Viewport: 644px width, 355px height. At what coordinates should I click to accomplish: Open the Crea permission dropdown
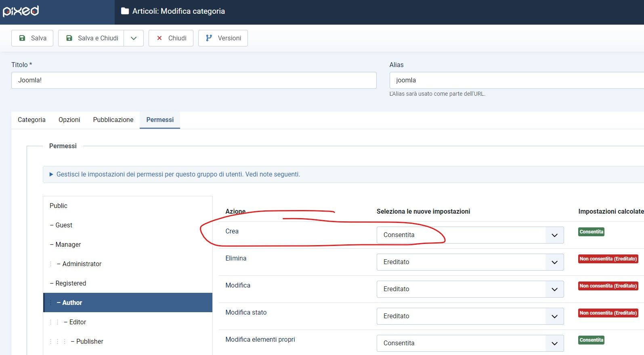point(470,235)
